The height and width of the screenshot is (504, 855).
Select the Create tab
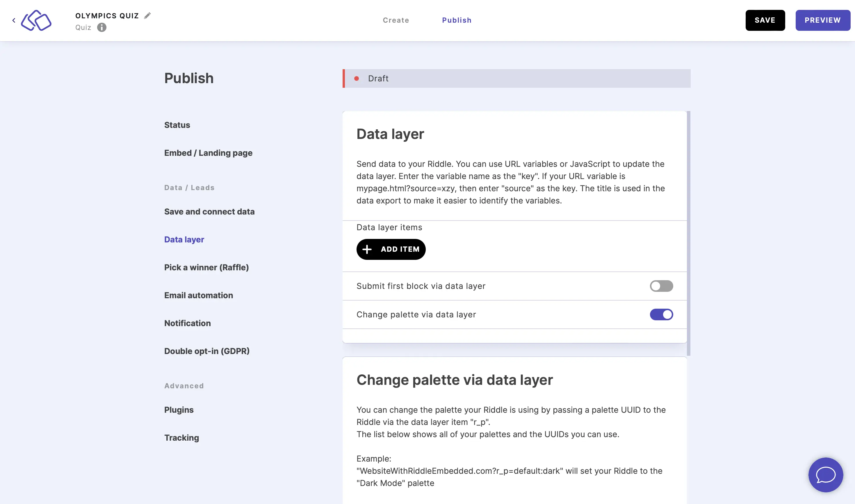point(396,20)
